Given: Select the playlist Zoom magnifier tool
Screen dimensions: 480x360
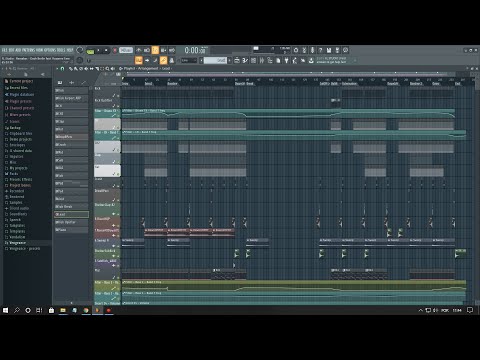Looking at the screenshot, I should (x=107, y=69).
